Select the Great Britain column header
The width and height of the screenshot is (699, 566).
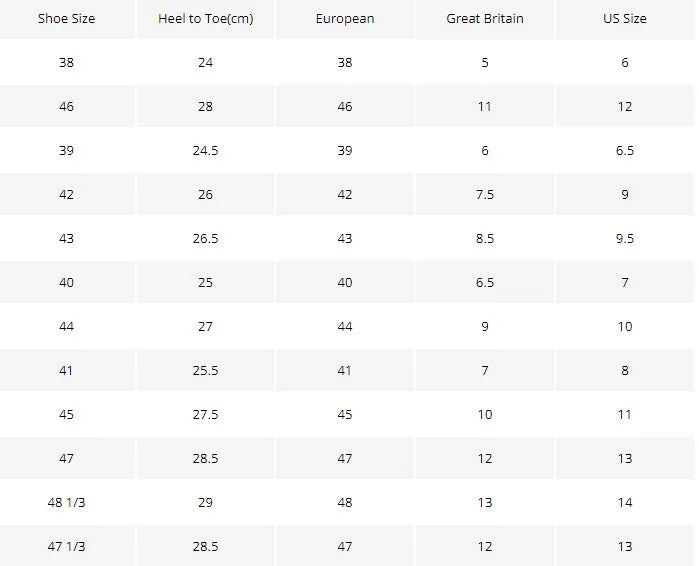pos(485,19)
